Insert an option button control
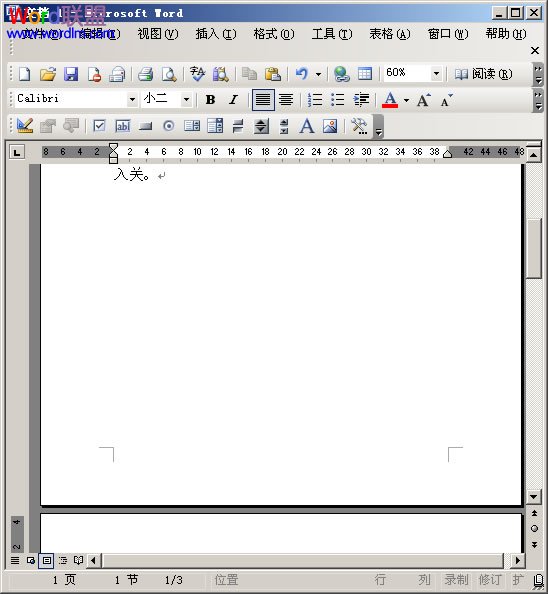This screenshot has width=548, height=594. (169, 126)
